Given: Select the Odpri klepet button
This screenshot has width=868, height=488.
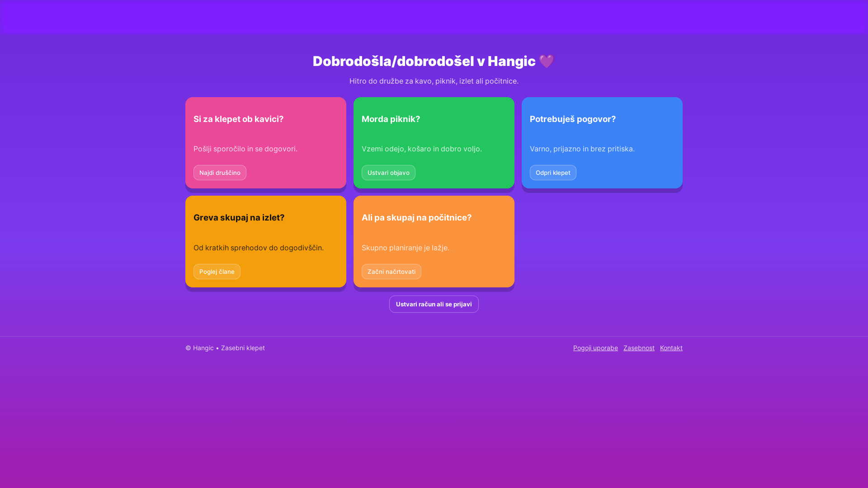Looking at the screenshot, I should point(553,173).
